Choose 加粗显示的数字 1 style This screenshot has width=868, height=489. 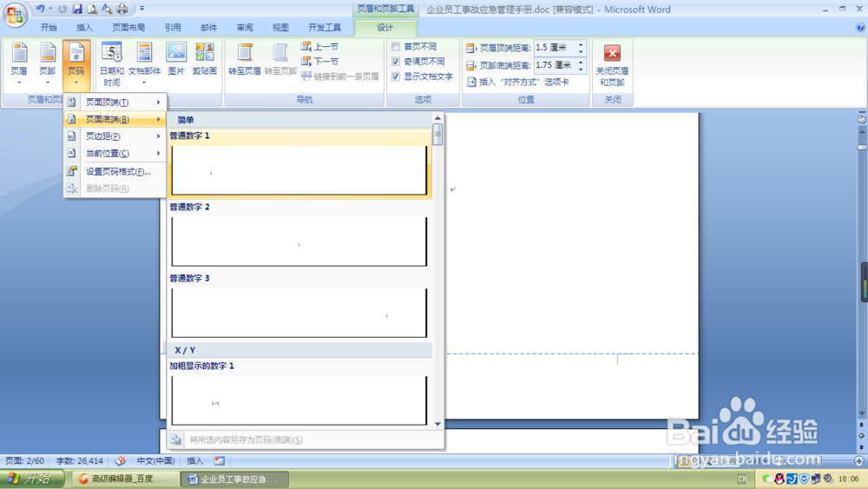[299, 393]
